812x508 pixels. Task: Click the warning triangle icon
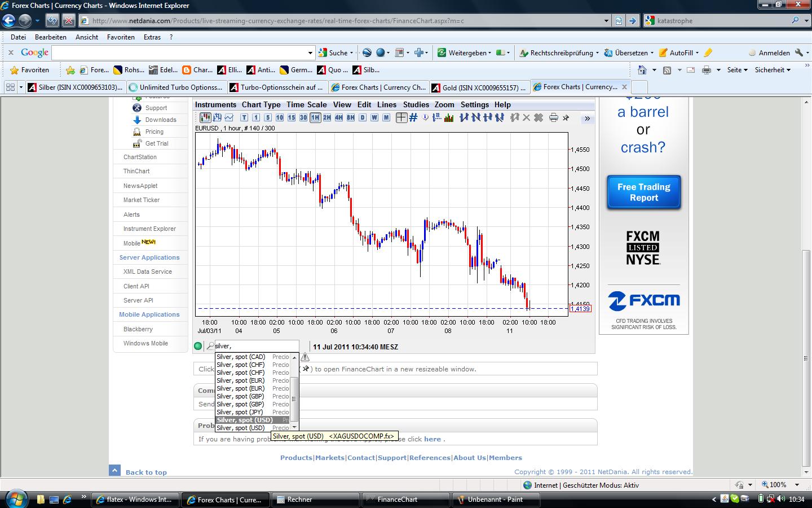[305, 357]
